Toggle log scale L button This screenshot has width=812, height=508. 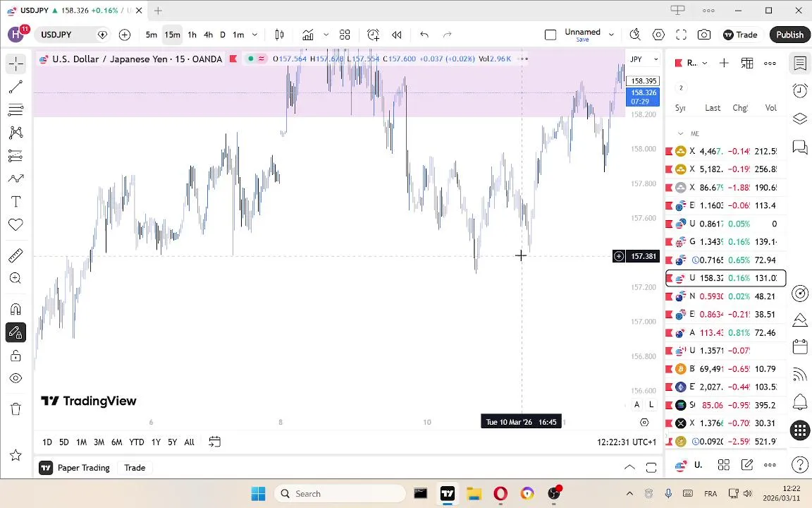pos(651,405)
